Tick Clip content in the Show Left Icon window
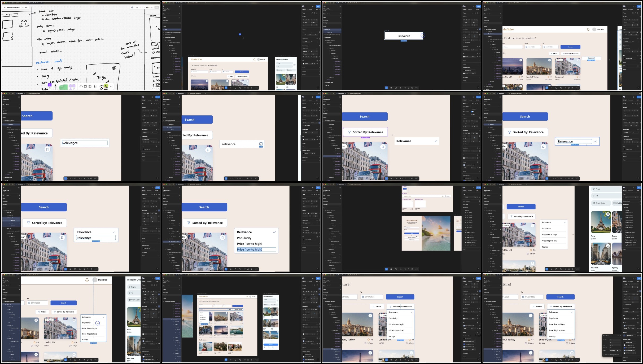This screenshot has width=643, height=364. (463, 144)
